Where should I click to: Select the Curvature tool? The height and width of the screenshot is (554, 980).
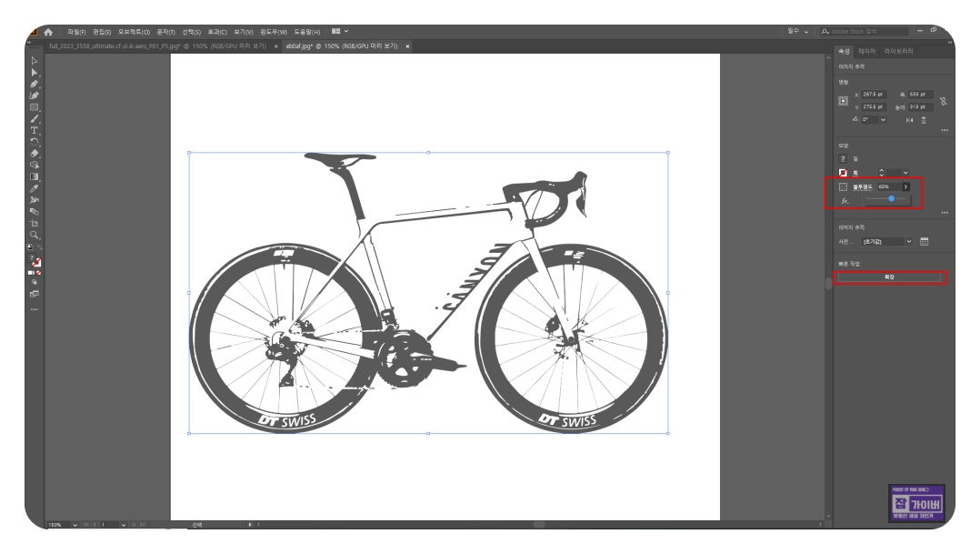pos(35,96)
